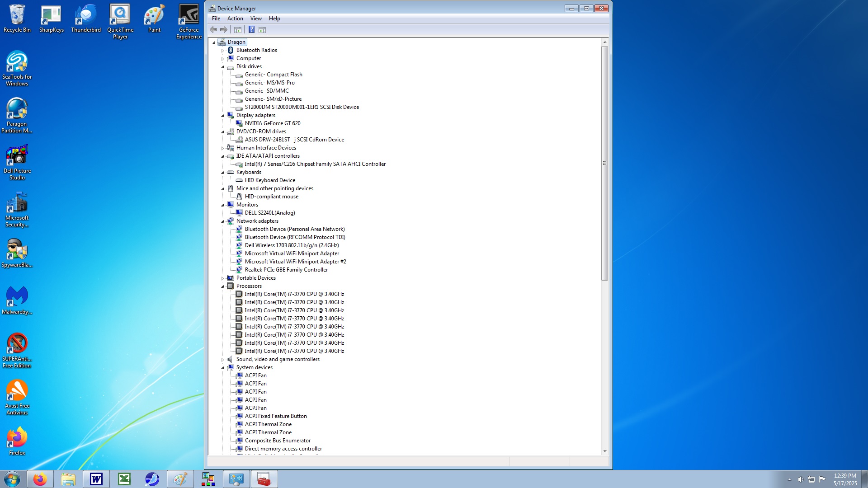Click the Back arrow toolbar button

pyautogui.click(x=213, y=30)
